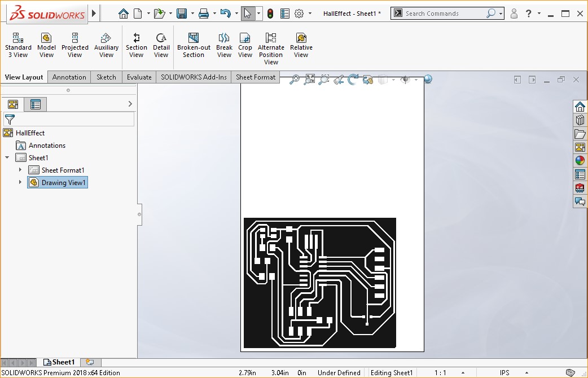The height and width of the screenshot is (378, 588).
Task: Undo the last action
Action: 225,14
